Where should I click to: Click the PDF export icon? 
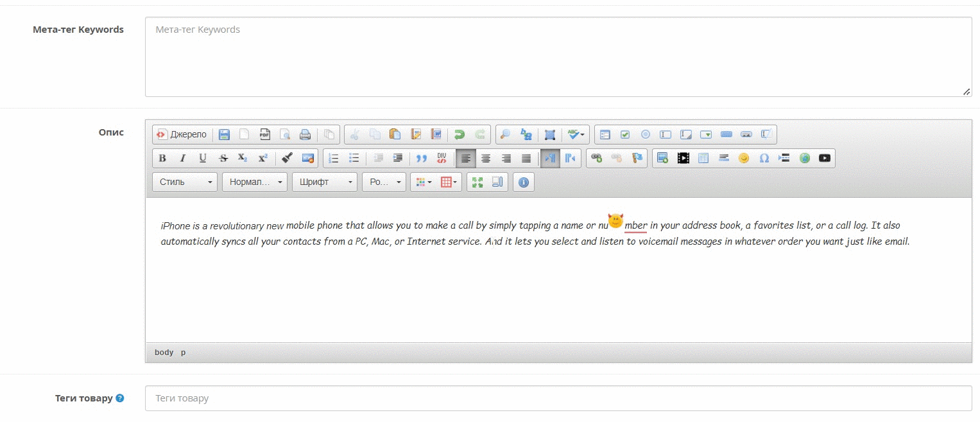click(x=264, y=134)
